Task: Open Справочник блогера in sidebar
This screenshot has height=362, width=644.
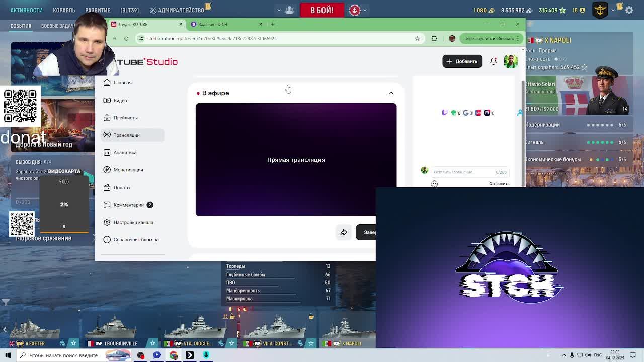Action: 132,239
